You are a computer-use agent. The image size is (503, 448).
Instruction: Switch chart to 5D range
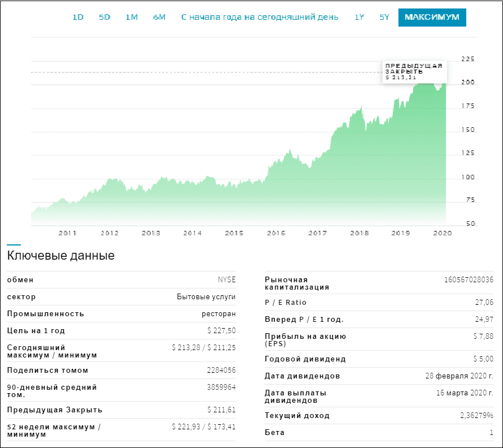tap(105, 18)
